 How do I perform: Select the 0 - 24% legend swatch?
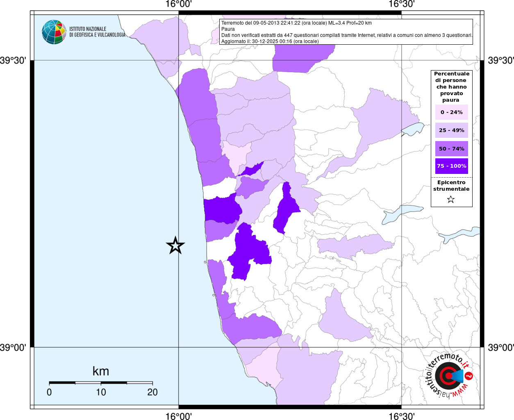pyautogui.click(x=451, y=112)
